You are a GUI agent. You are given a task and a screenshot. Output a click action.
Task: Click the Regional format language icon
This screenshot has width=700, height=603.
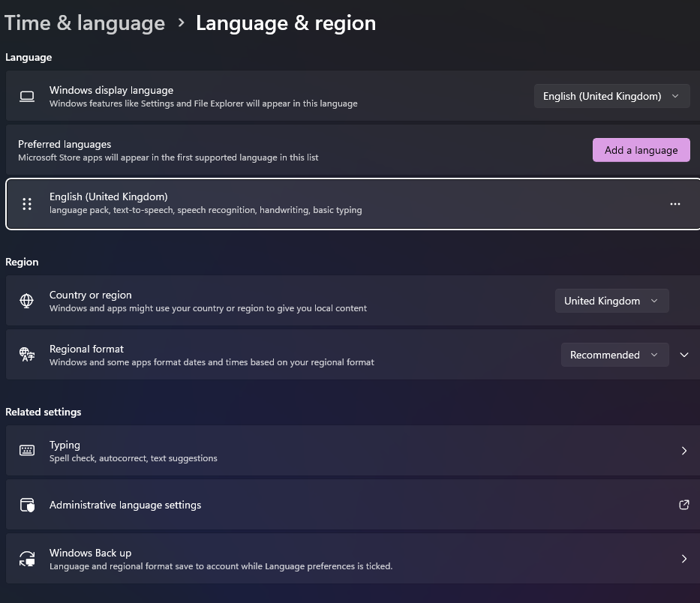pyautogui.click(x=27, y=355)
